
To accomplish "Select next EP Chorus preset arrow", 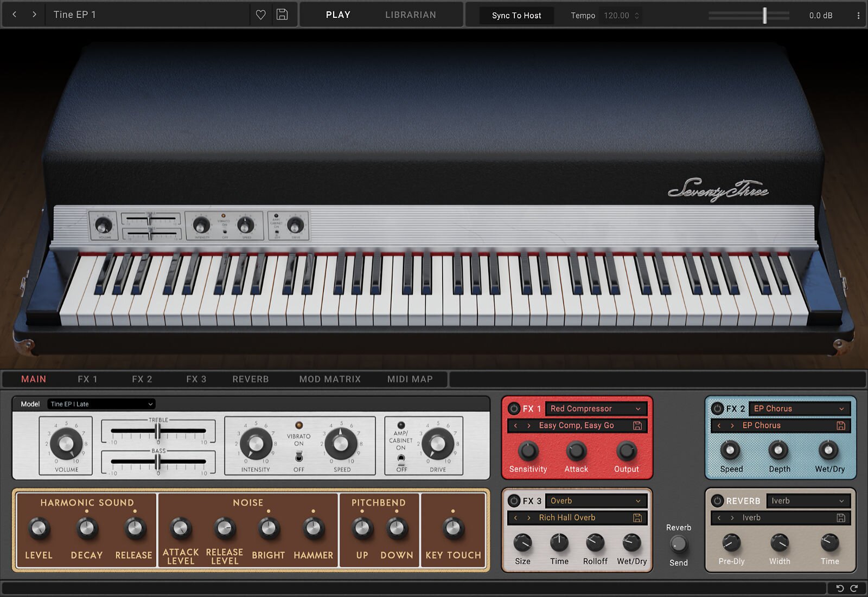I will 732,426.
